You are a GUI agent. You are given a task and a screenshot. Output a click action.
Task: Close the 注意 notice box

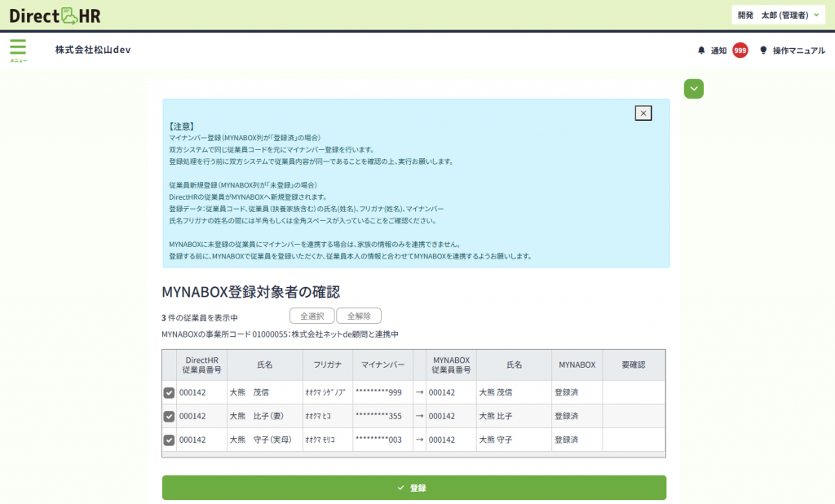click(x=643, y=113)
